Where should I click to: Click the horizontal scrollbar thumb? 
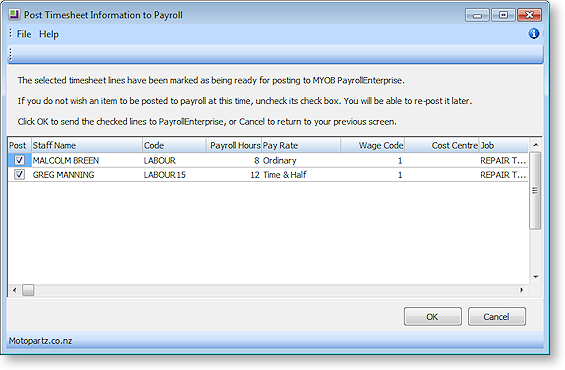28,290
